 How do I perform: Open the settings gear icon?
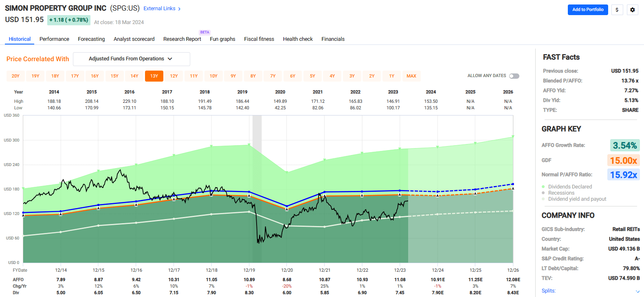pos(632,10)
